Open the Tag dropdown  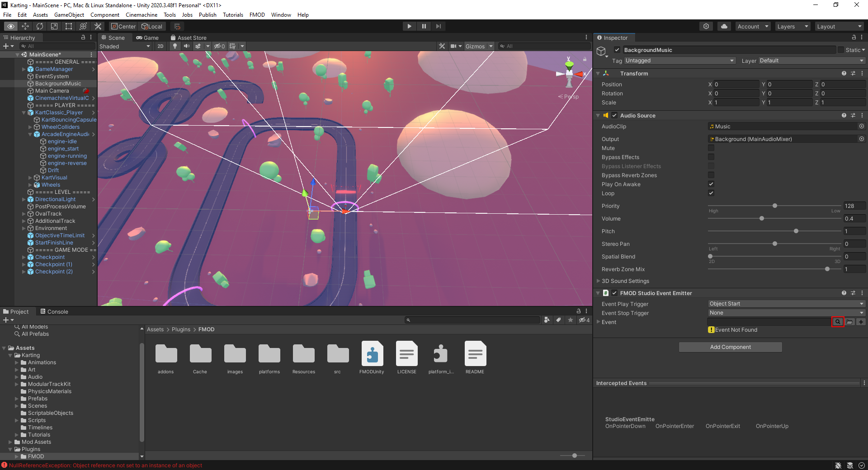pos(679,61)
